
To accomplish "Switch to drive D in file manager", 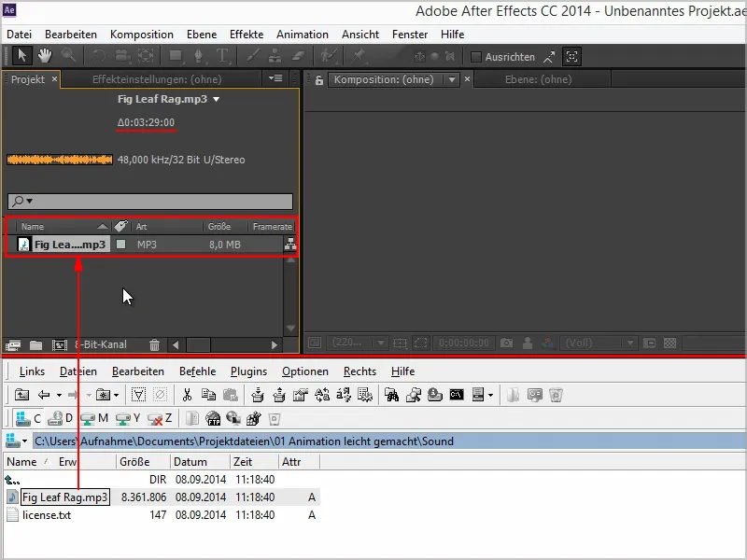I will [x=62, y=418].
